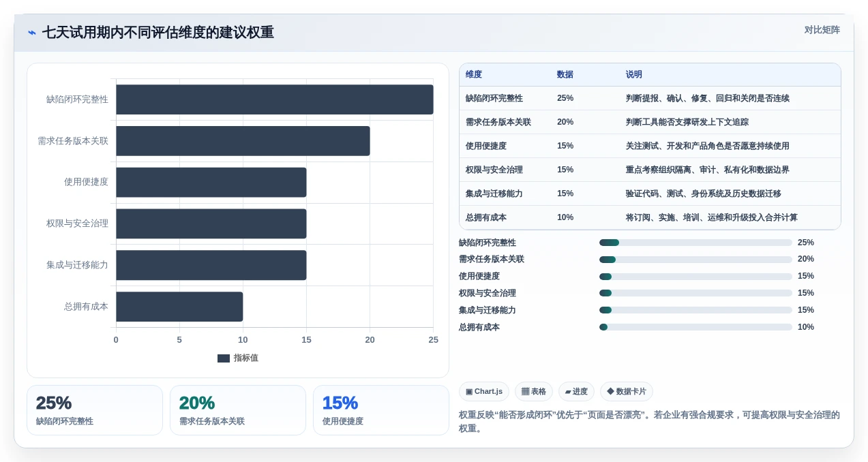Click the 20% value in table
This screenshot has width=868, height=462.
[565, 122]
